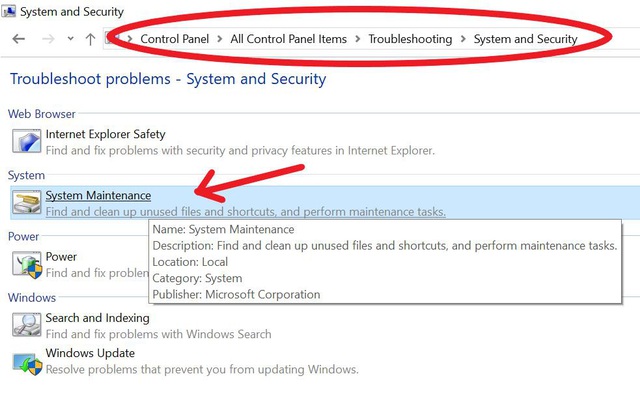Expand chevron after Troubleshooting breadcrumb
This screenshot has width=640, height=404.
point(463,39)
